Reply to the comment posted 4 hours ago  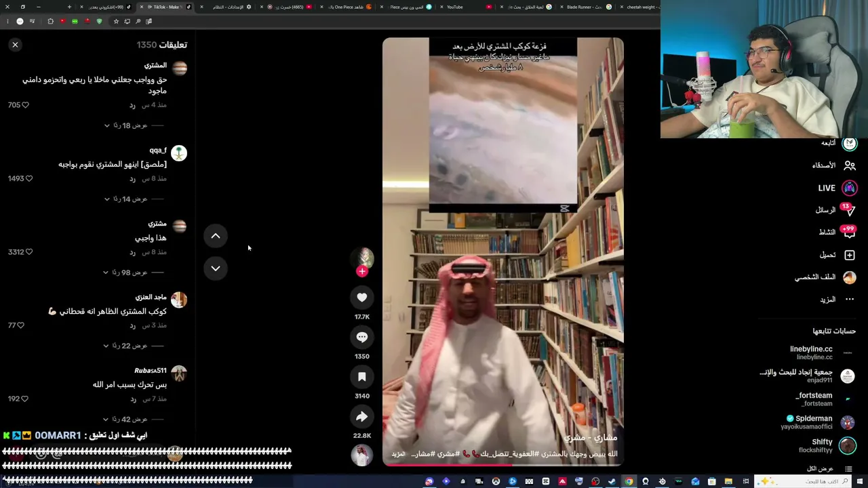click(133, 105)
